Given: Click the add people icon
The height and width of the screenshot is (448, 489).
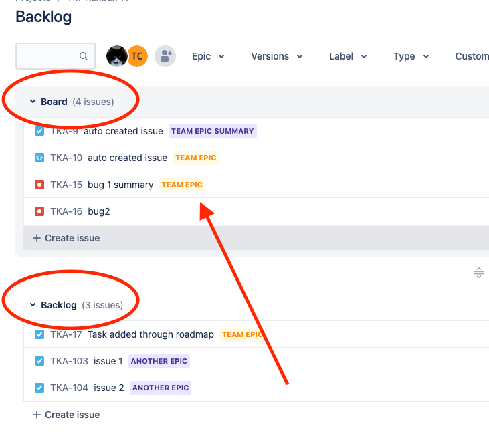Looking at the screenshot, I should pos(165,56).
